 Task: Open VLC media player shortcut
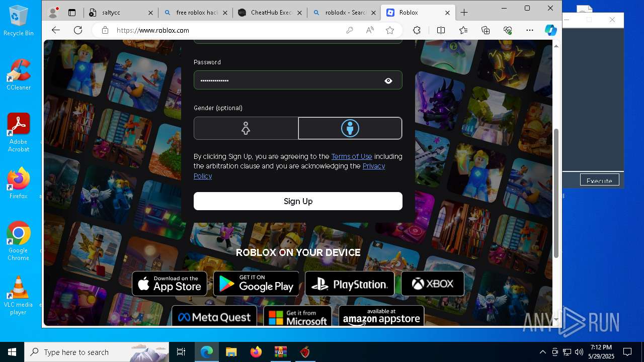tap(19, 296)
